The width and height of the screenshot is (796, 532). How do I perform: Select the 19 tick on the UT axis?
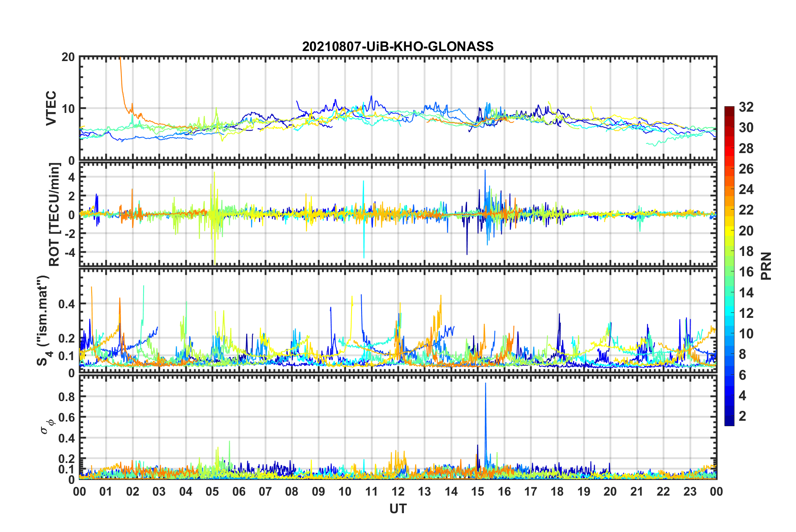[584, 491]
